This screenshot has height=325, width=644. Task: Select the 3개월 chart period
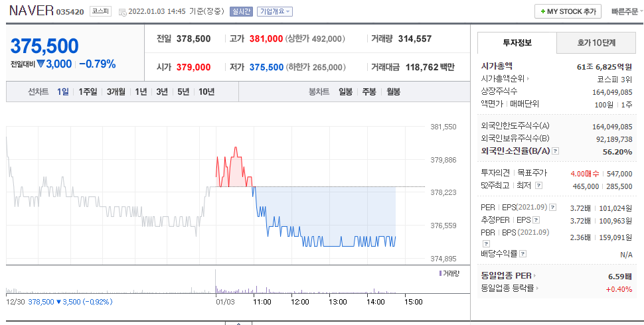pos(116,92)
